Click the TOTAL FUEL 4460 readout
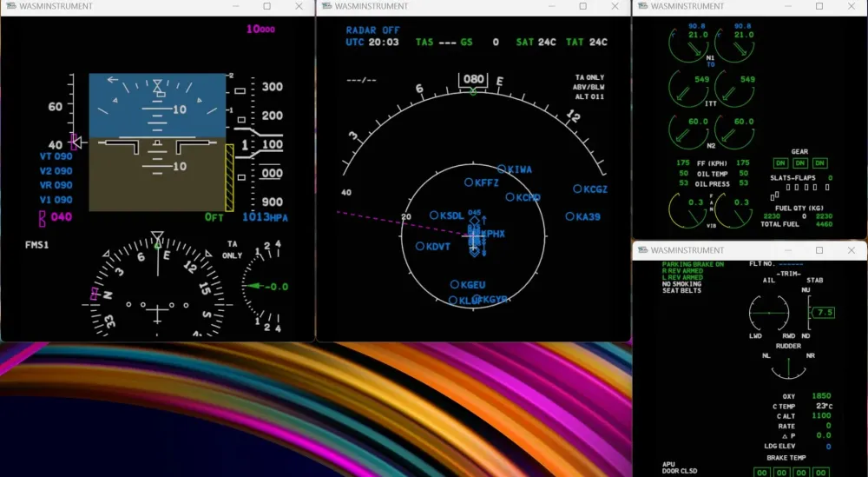This screenshot has height=477, width=868. (x=797, y=224)
